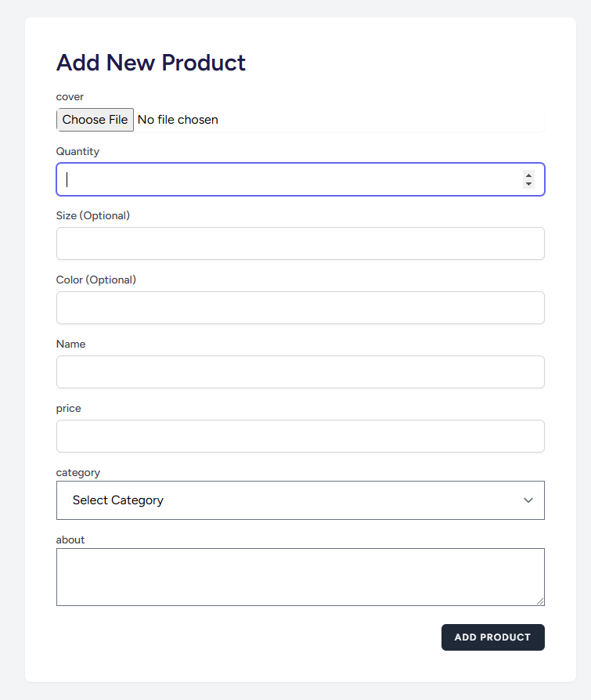
Task: Click the category field label
Action: click(x=78, y=472)
